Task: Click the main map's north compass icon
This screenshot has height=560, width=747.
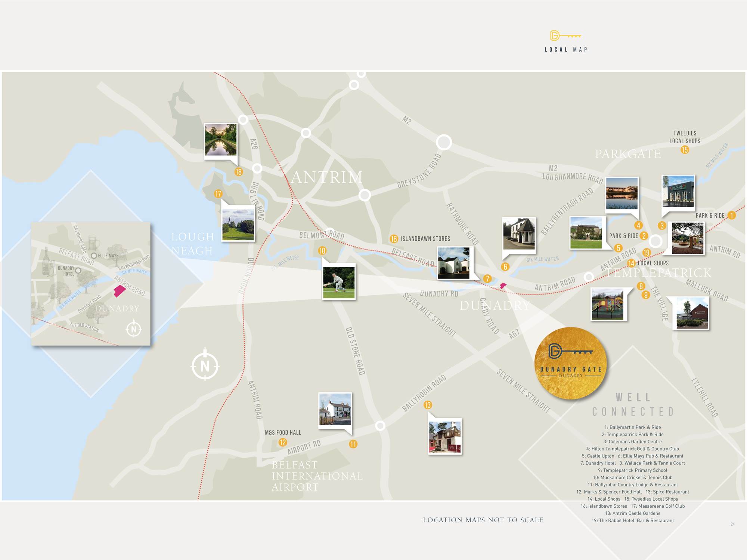Action: tap(205, 366)
